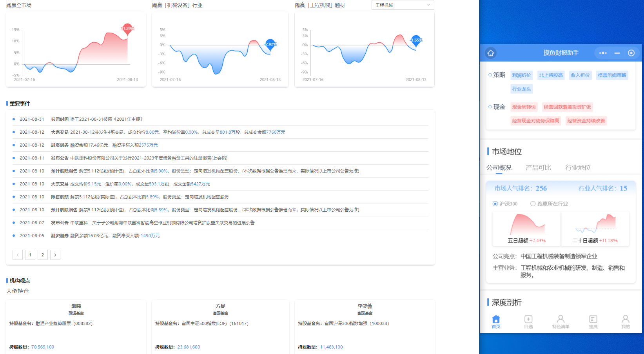Screen dimensions: 644x354
Task: Click the -1490万元 net financing value
Action: pyautogui.click(x=150, y=236)
